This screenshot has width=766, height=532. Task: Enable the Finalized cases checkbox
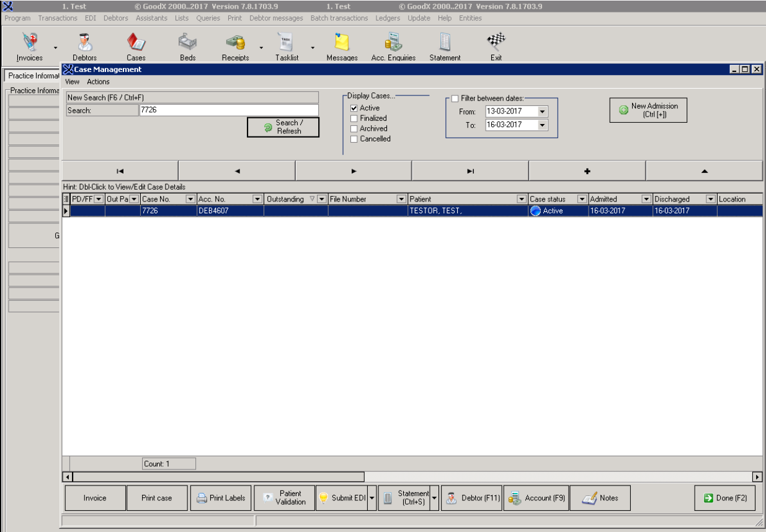click(x=354, y=118)
